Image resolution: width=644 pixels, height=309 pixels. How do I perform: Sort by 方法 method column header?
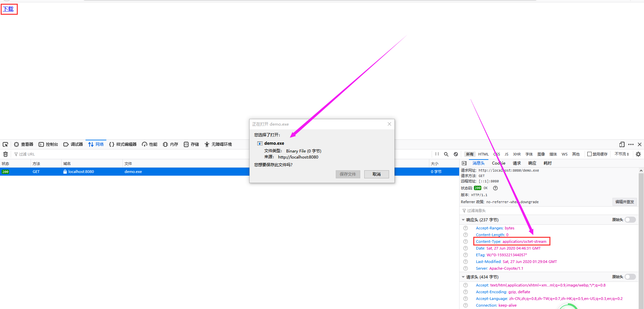(x=46, y=164)
